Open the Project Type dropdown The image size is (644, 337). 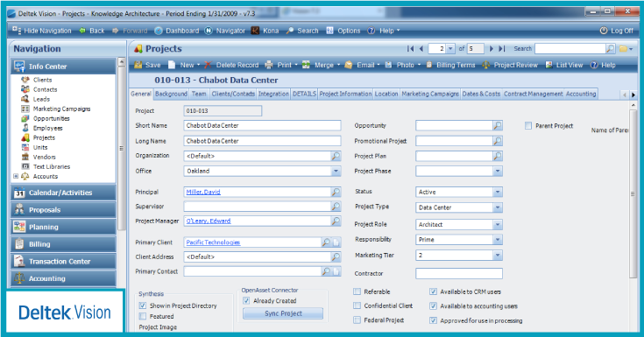(498, 207)
